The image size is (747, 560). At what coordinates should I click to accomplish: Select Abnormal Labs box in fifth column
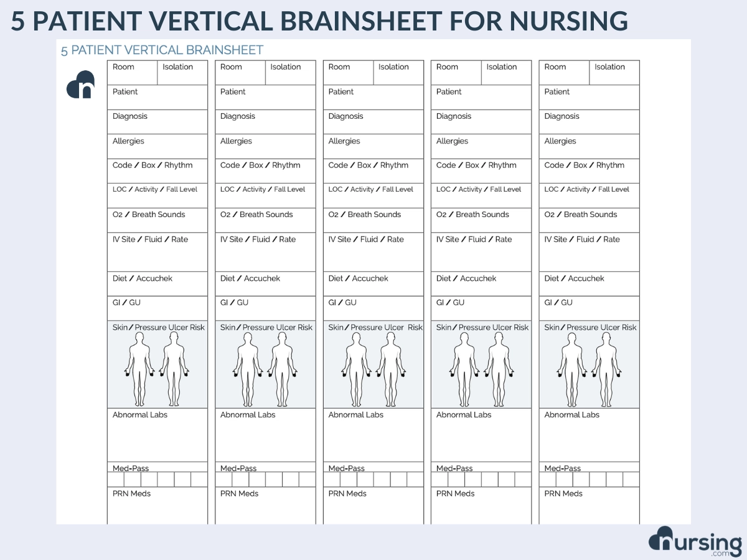click(589, 435)
